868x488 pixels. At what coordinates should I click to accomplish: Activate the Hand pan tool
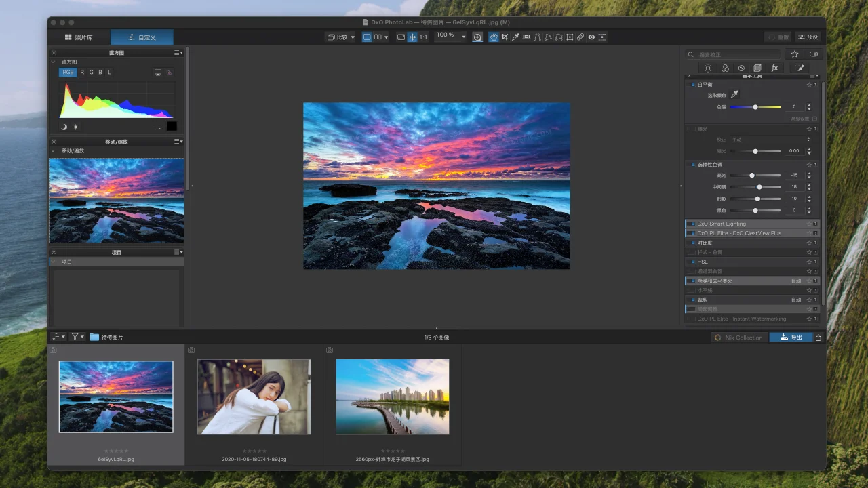click(x=494, y=37)
